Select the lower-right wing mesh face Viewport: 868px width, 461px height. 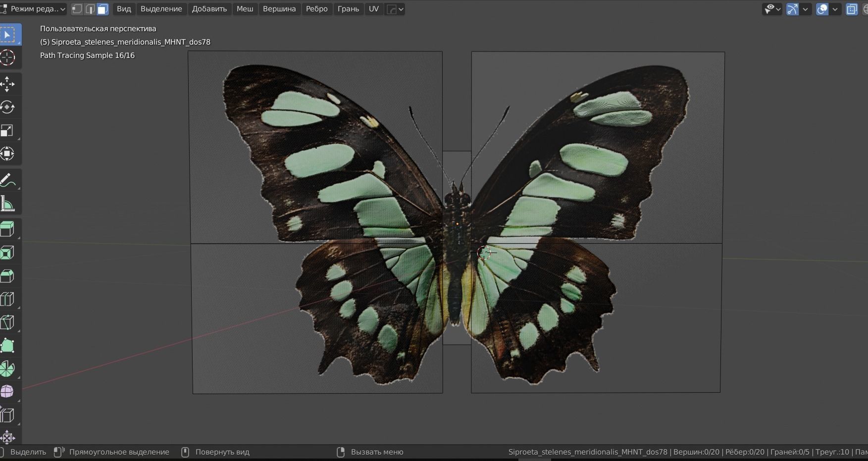pos(596,317)
